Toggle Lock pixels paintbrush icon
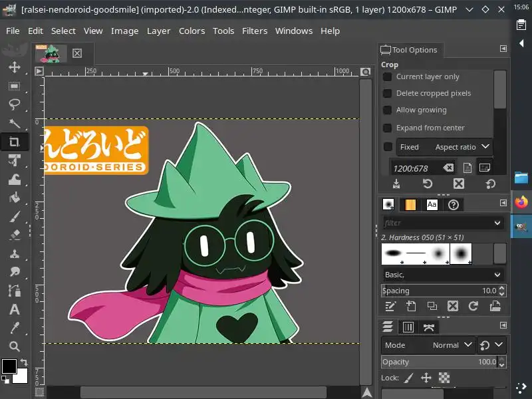532x399 pixels. point(409,378)
